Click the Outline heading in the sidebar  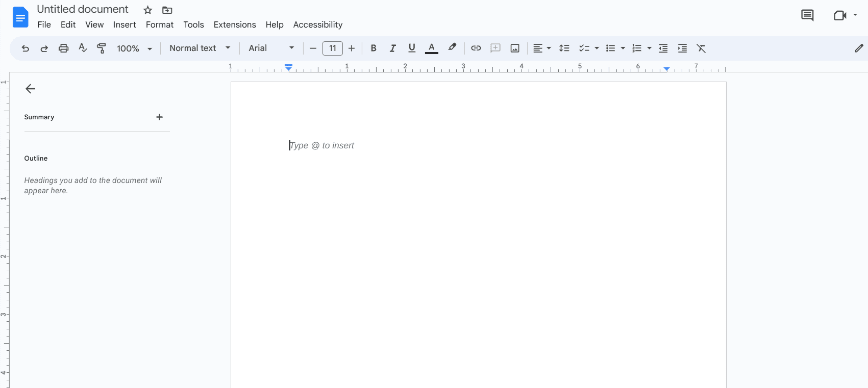36,158
